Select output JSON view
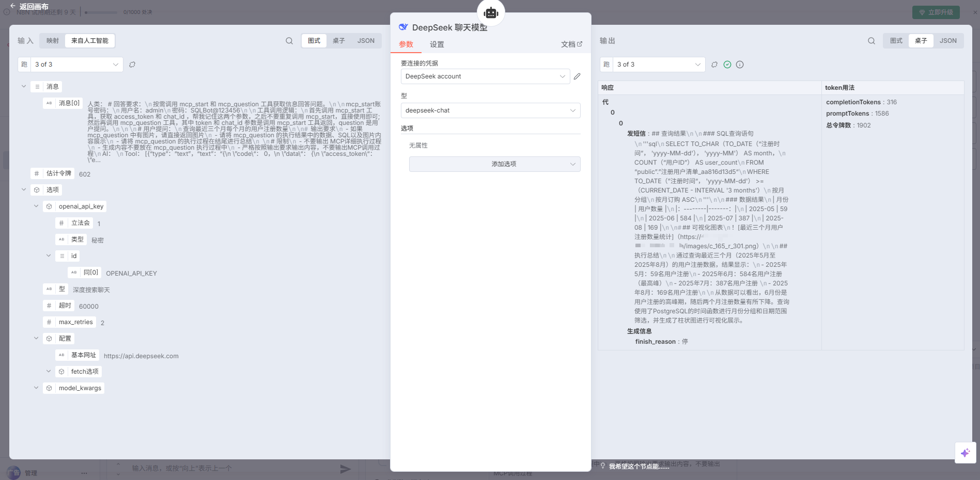The height and width of the screenshot is (480, 980). (948, 41)
